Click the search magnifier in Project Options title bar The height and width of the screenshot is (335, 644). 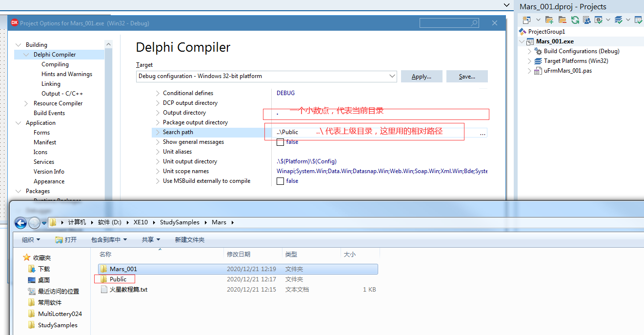pos(474,23)
